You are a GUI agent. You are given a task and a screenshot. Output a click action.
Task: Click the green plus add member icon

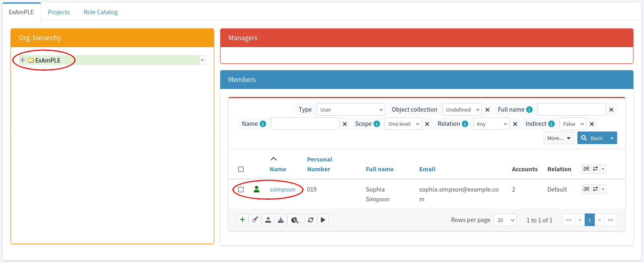[242, 220]
